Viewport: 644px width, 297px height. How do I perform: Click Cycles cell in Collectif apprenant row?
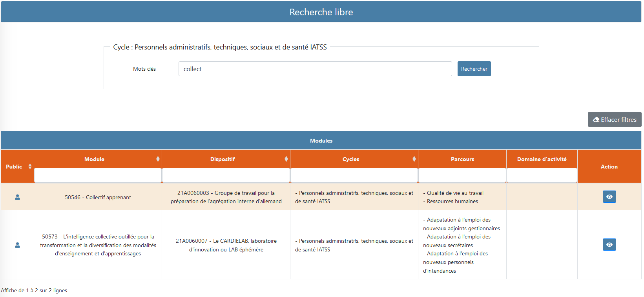354,197
